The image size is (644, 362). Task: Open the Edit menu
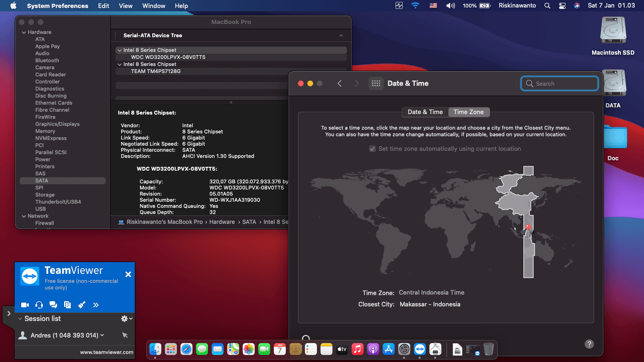point(104,6)
